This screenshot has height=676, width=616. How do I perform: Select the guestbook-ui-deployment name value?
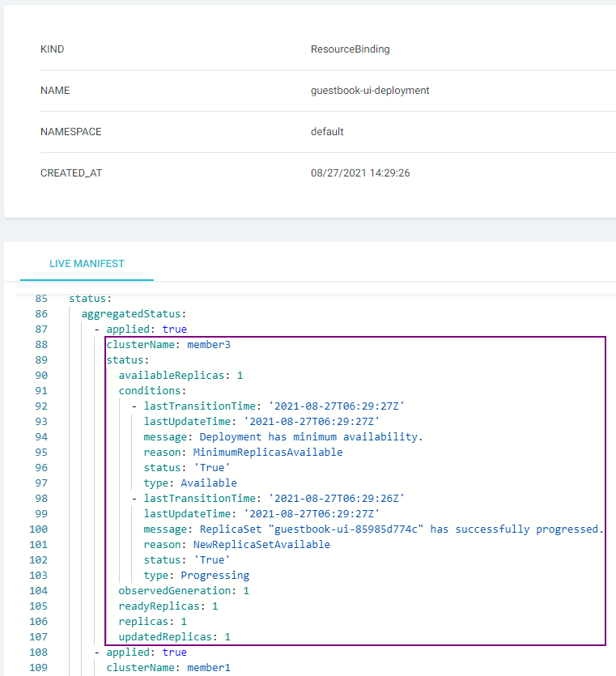369,91
